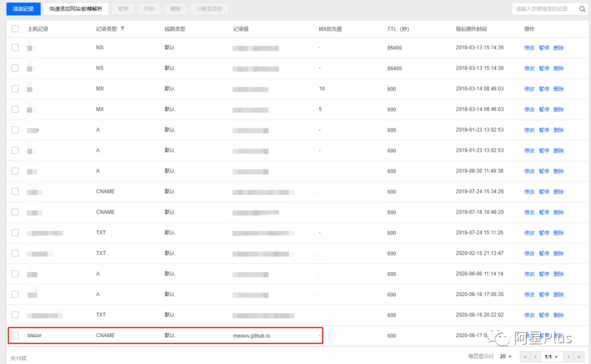
Task: Check the MX priority 5 record checkbox
Action: point(15,109)
